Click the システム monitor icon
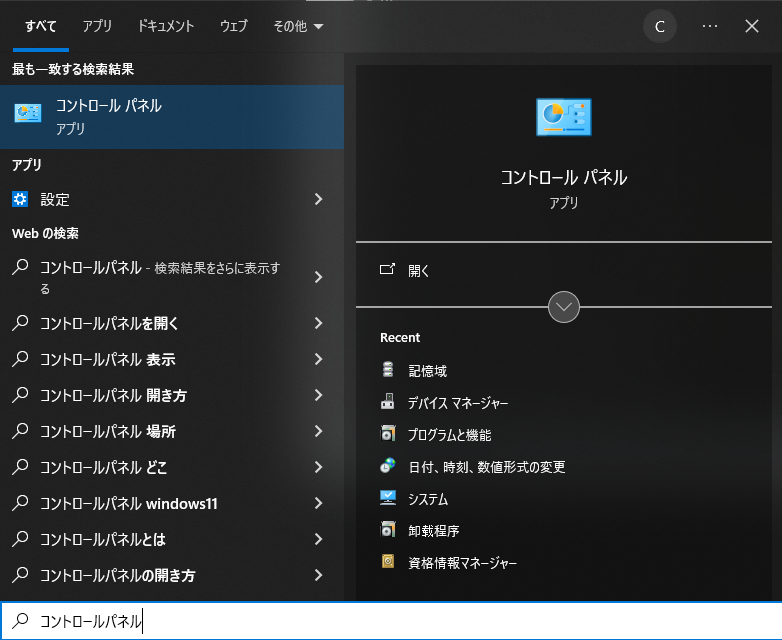The width and height of the screenshot is (782, 640). 388,497
